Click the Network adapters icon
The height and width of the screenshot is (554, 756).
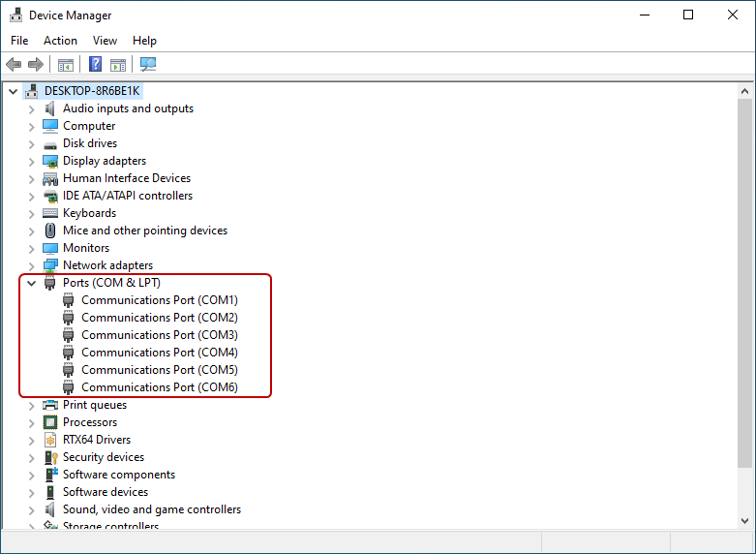pyautogui.click(x=50, y=265)
